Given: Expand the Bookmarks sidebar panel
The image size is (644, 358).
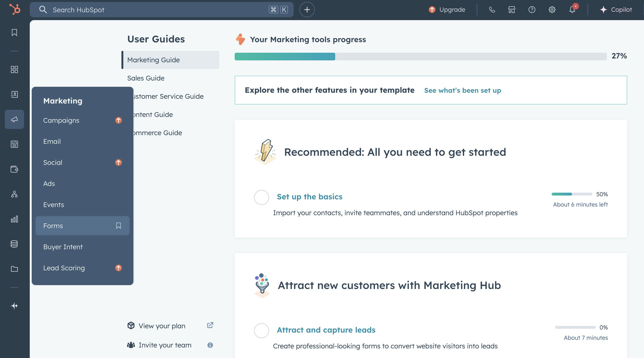Looking at the screenshot, I should click(14, 32).
